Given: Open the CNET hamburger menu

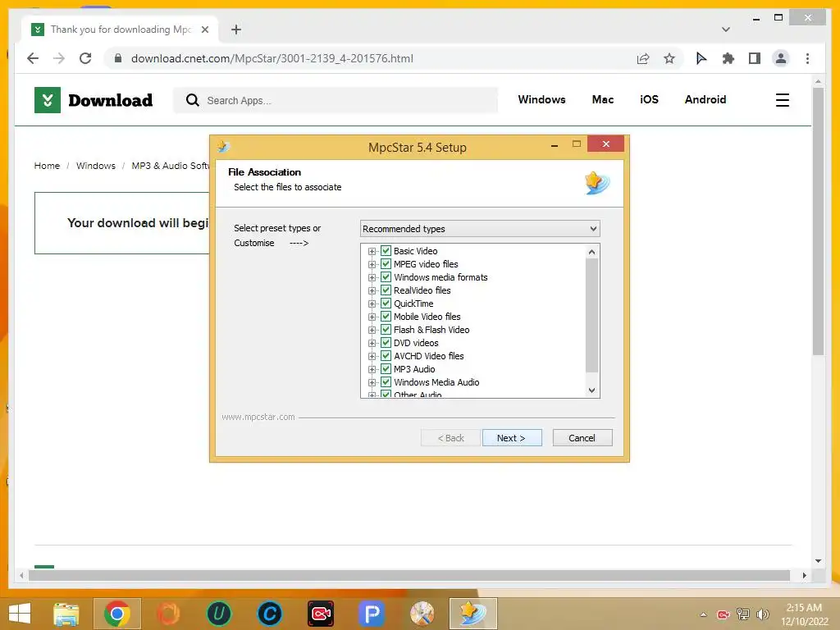Looking at the screenshot, I should tap(782, 100).
